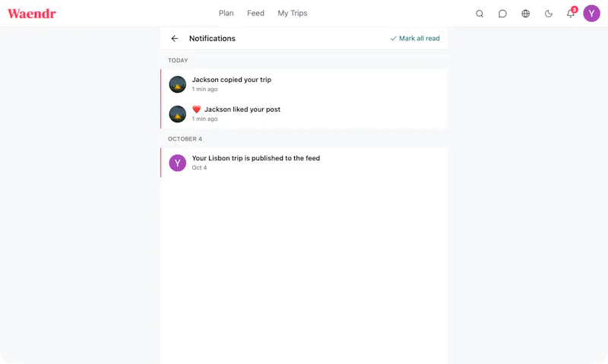Click the Notifications heading text
Screen dimensions: 608x364
point(212,39)
